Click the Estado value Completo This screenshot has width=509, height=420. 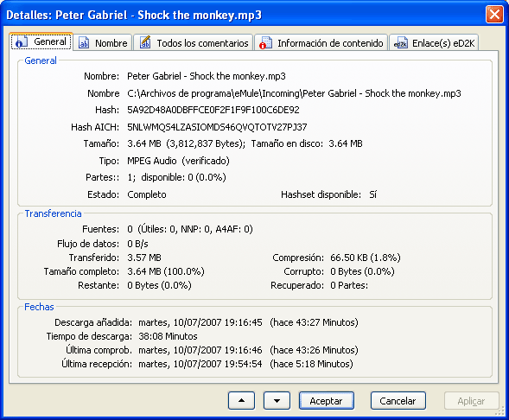(x=147, y=194)
